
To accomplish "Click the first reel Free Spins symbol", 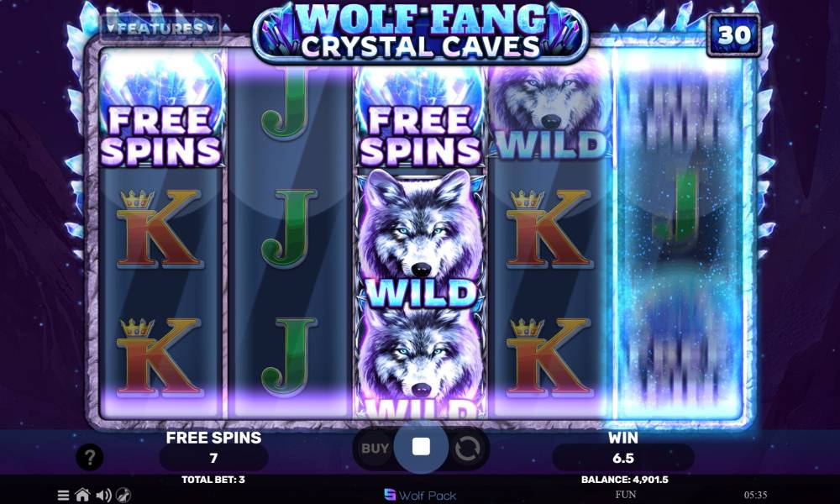I will tap(161, 108).
